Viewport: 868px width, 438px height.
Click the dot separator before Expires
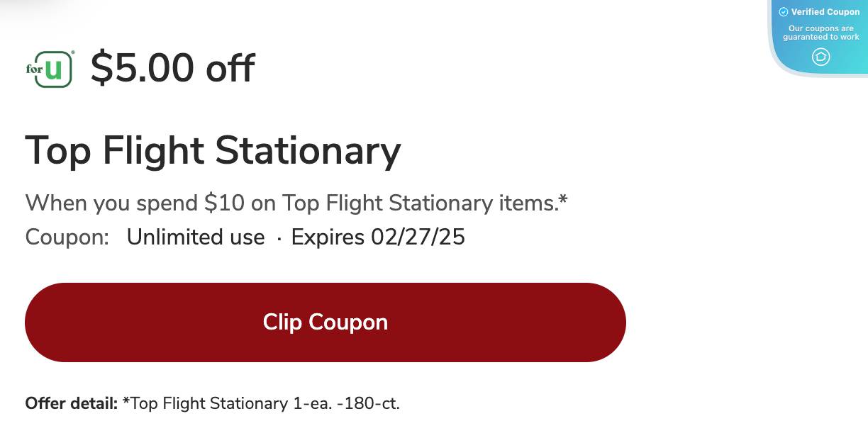279,237
